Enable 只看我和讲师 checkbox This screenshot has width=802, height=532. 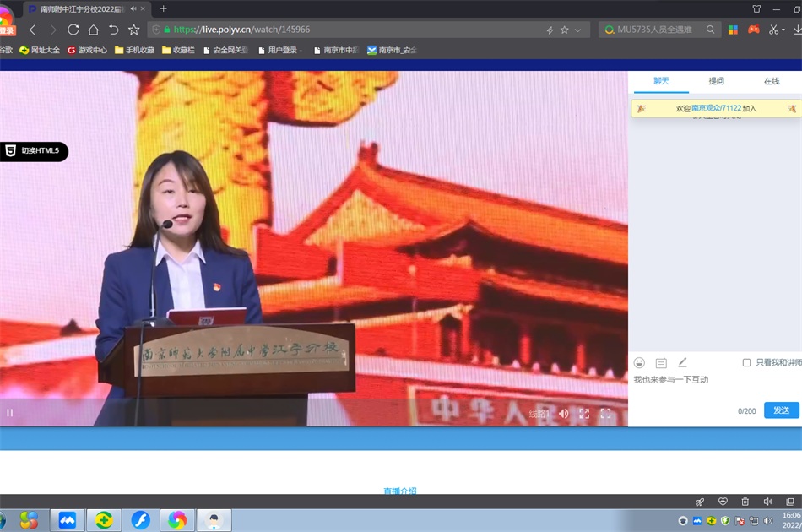click(746, 362)
